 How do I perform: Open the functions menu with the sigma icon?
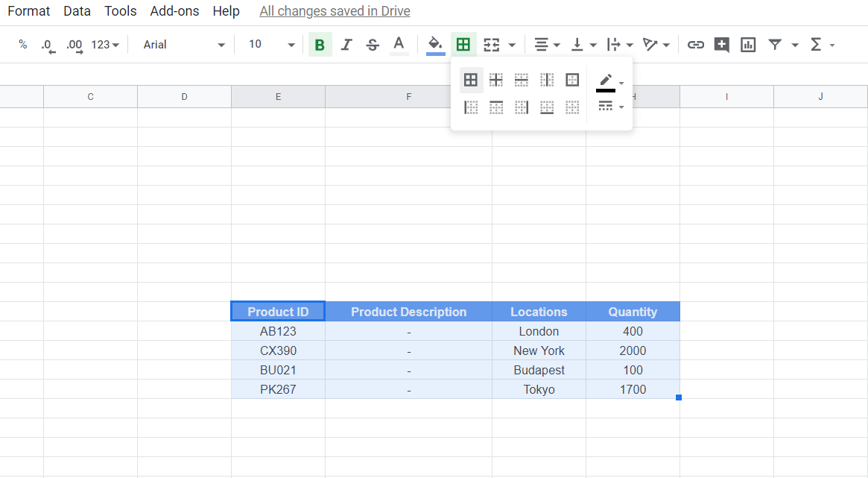coord(817,44)
